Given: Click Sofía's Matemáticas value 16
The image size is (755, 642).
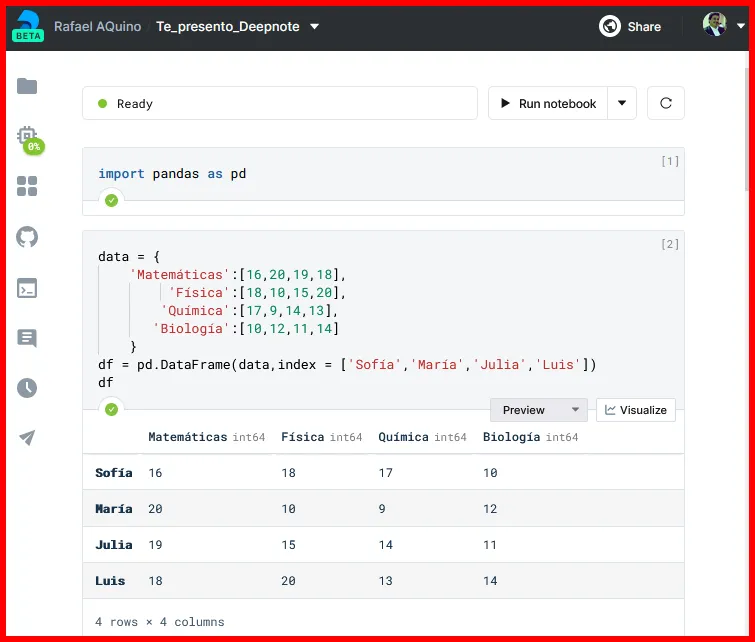Looking at the screenshot, I should (155, 473).
